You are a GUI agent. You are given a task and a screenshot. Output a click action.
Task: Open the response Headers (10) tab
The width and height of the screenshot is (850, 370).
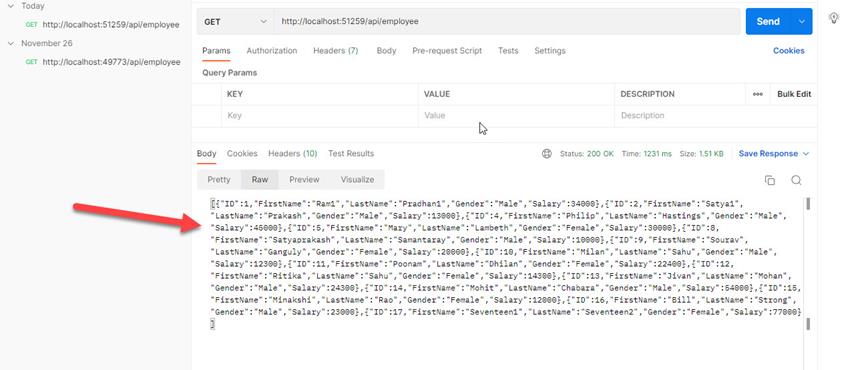click(x=293, y=153)
